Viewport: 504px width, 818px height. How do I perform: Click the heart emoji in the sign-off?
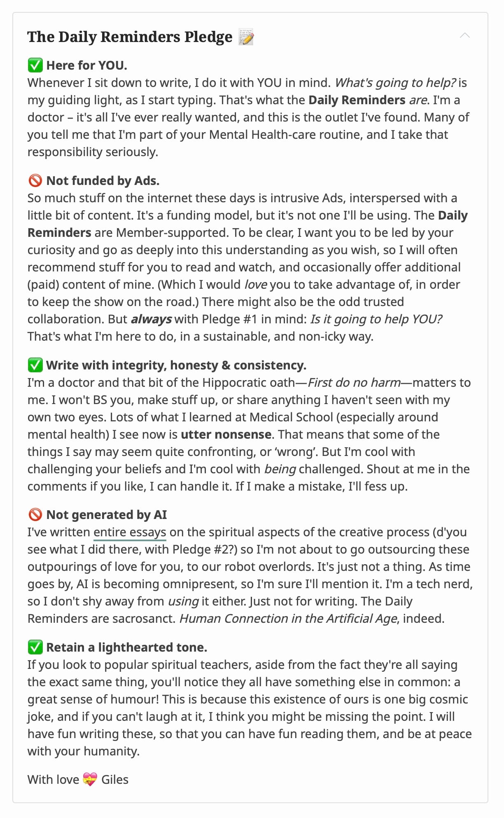[x=90, y=779]
